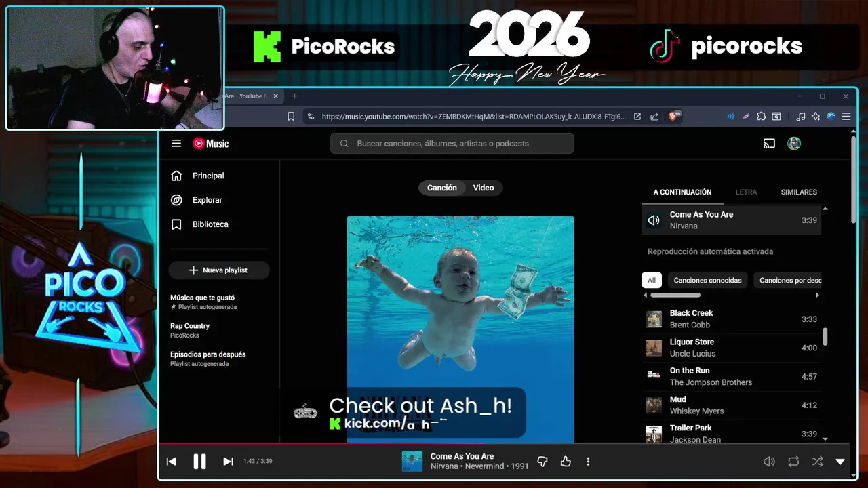Pause the current song

tap(199, 462)
